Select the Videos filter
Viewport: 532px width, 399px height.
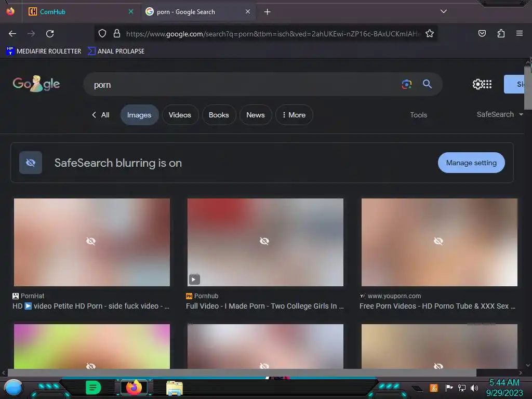pos(180,115)
